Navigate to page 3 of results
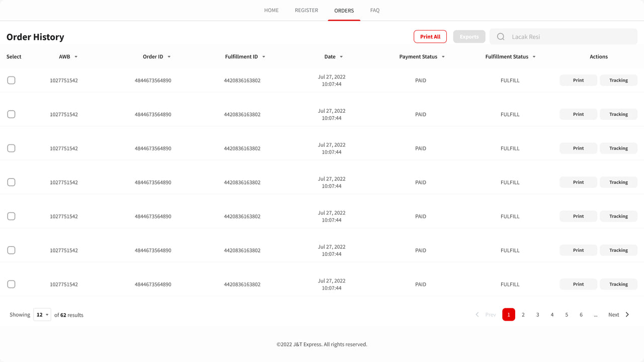The image size is (644, 362). [537, 314]
